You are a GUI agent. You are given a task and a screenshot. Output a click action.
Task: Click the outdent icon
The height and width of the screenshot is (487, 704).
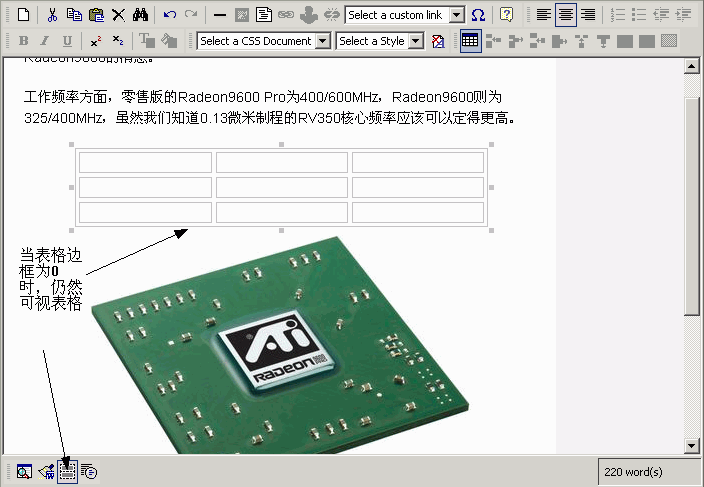661,15
